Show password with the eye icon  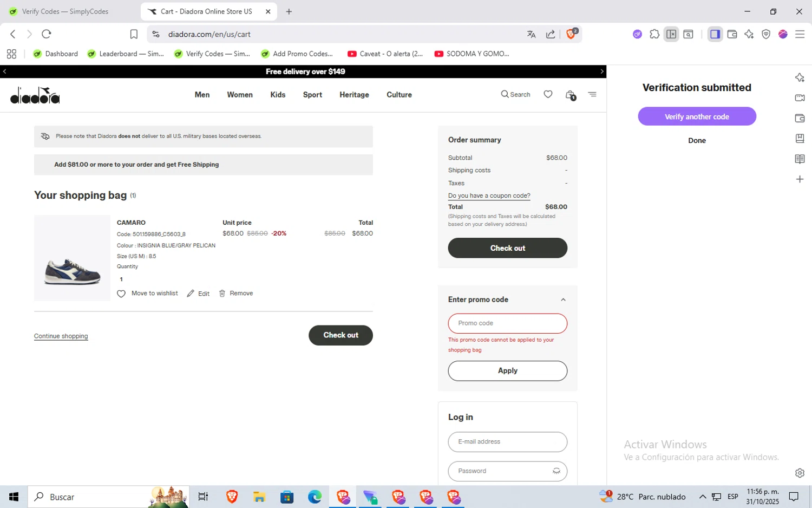[556, 471]
